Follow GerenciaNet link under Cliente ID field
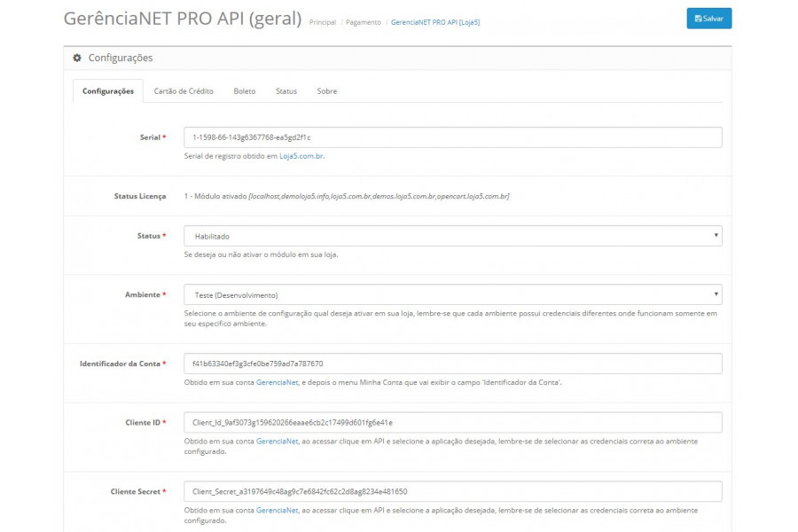The height and width of the screenshot is (532, 798). [x=277, y=442]
